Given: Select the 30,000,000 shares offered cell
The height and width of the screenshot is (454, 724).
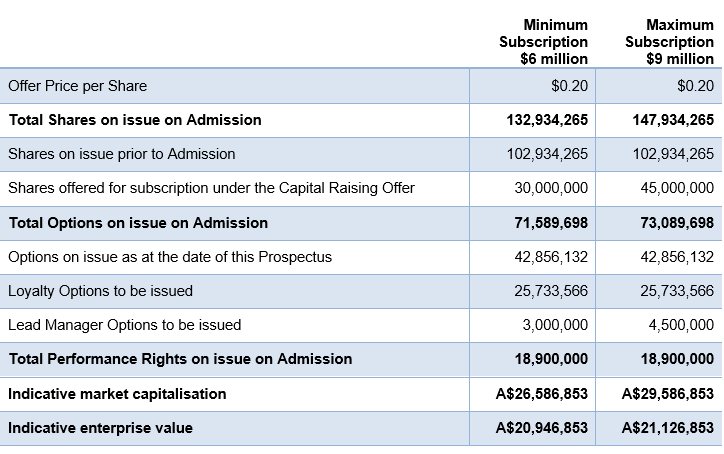Looking at the screenshot, I should pos(554,188).
